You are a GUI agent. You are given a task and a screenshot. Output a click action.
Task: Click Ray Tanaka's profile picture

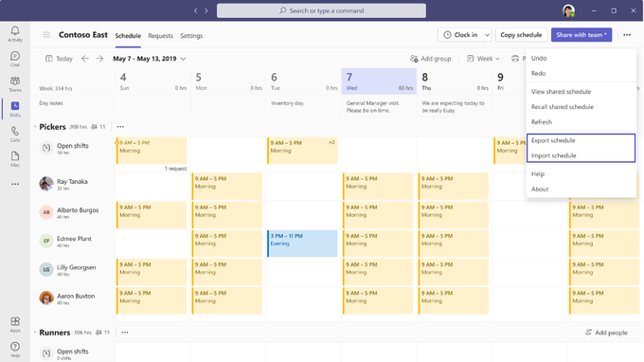click(46, 183)
